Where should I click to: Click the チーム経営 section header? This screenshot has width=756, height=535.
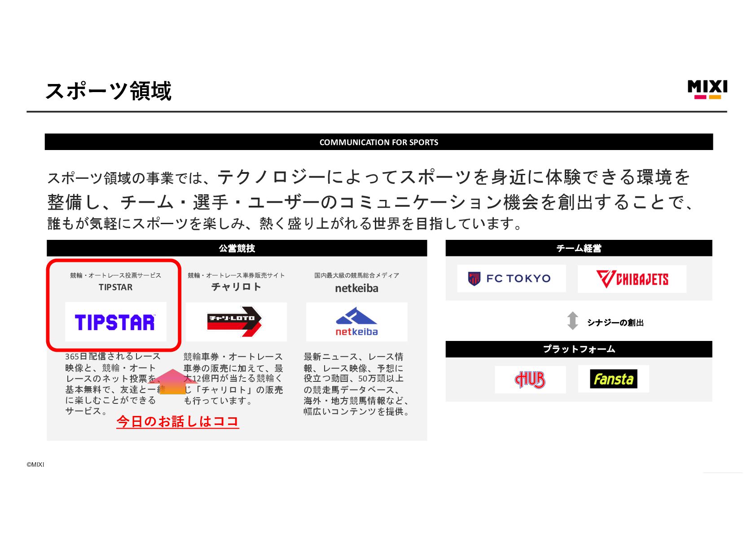tap(579, 248)
